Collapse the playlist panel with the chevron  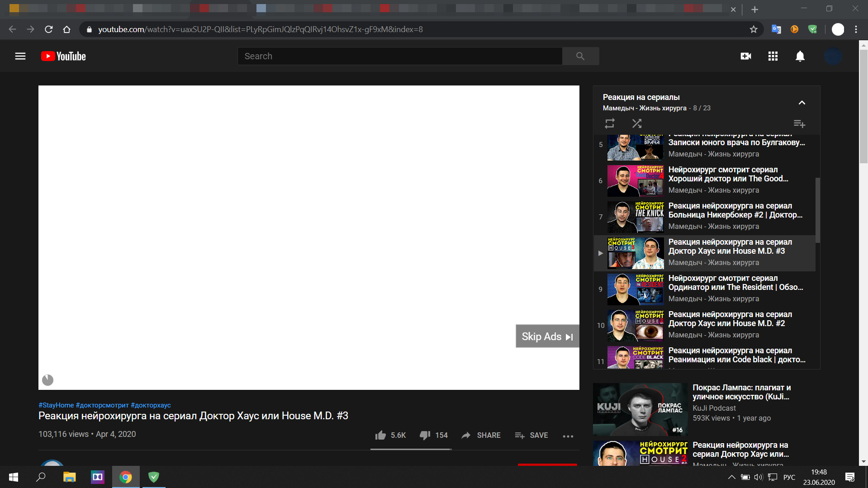coord(802,103)
